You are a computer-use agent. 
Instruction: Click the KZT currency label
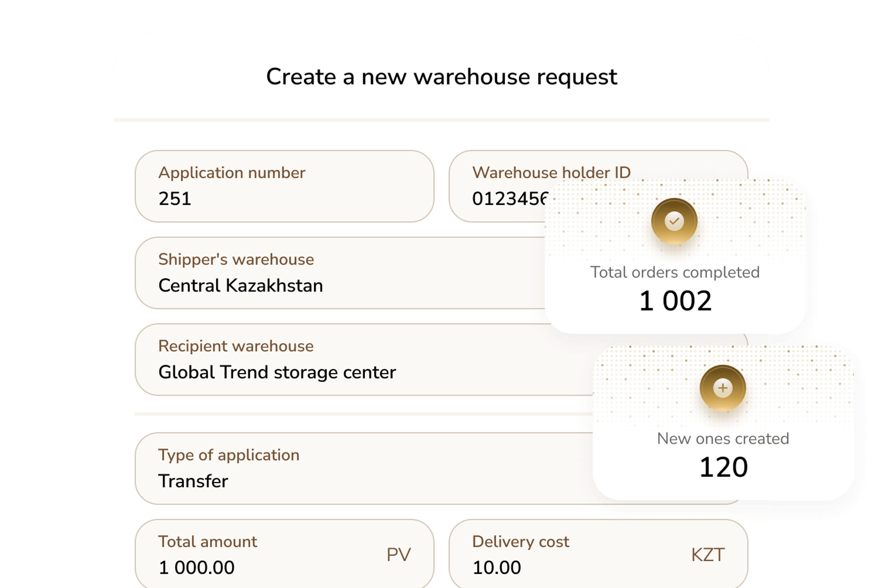[x=708, y=554]
